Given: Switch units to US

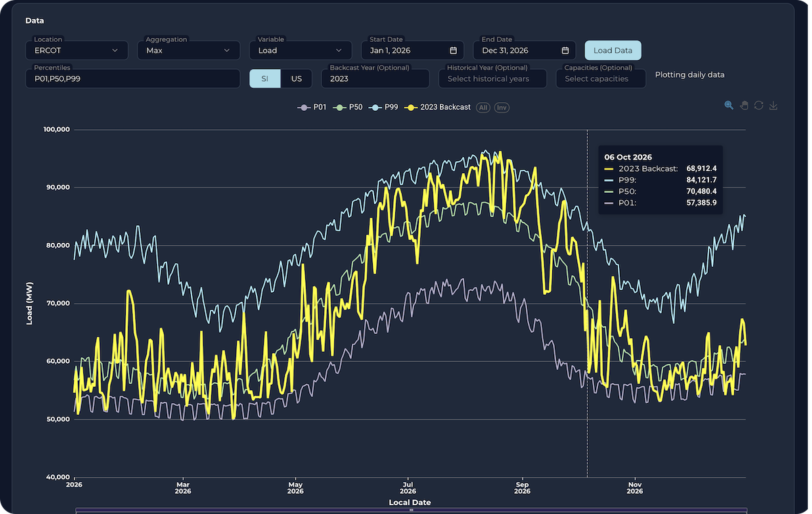Looking at the screenshot, I should coord(296,78).
